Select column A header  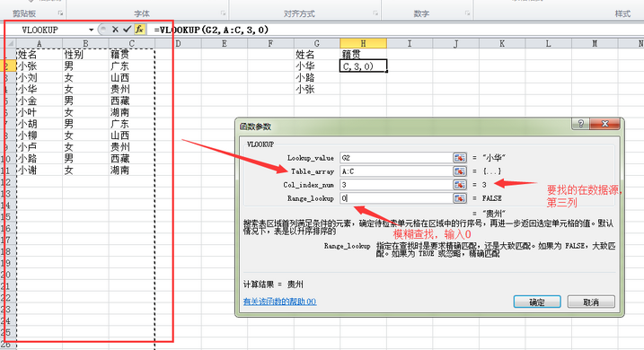[x=40, y=43]
